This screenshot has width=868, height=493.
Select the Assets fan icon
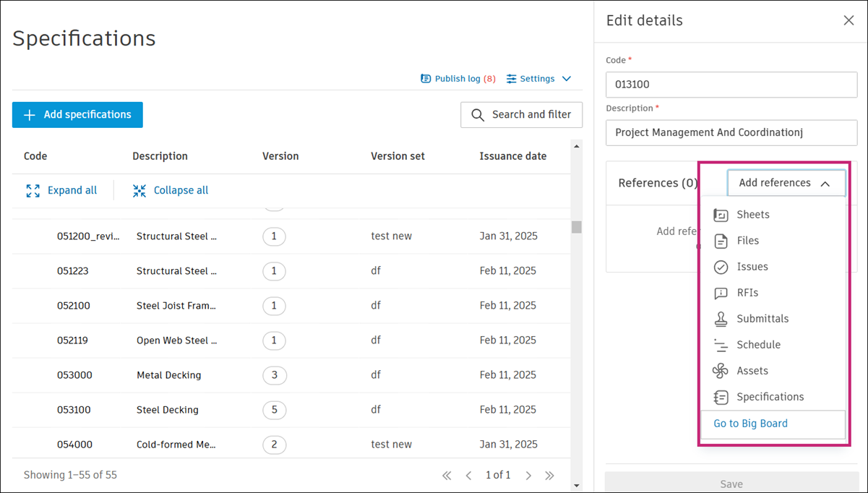pyautogui.click(x=721, y=371)
